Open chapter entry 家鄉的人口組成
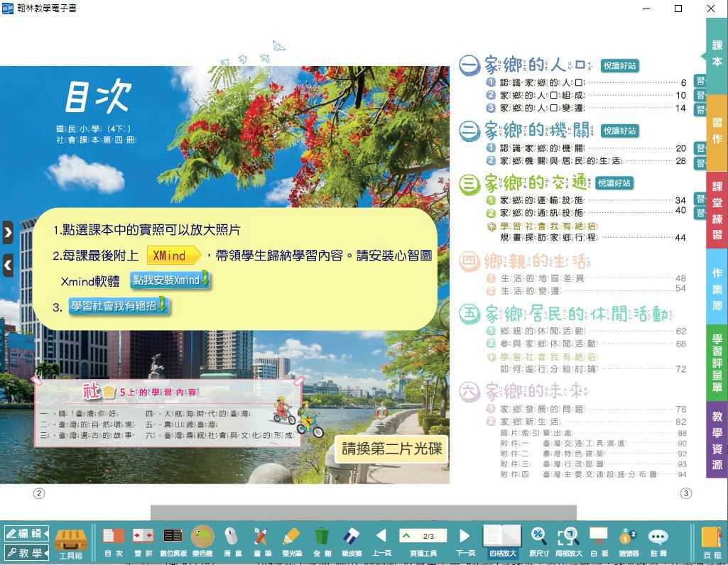The image size is (728, 565). [542, 95]
